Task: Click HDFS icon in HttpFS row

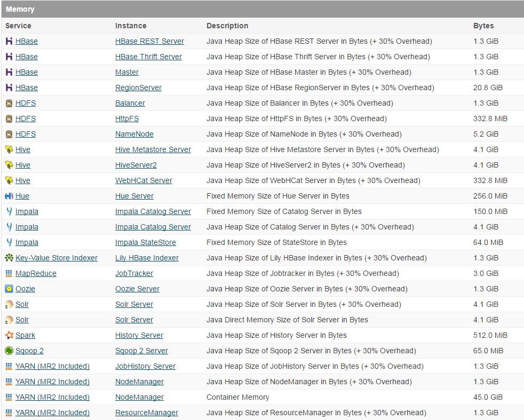Action: coord(9,118)
